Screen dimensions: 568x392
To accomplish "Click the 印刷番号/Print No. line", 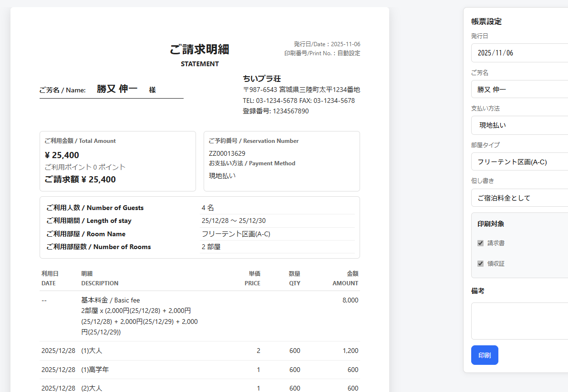I will (322, 53).
